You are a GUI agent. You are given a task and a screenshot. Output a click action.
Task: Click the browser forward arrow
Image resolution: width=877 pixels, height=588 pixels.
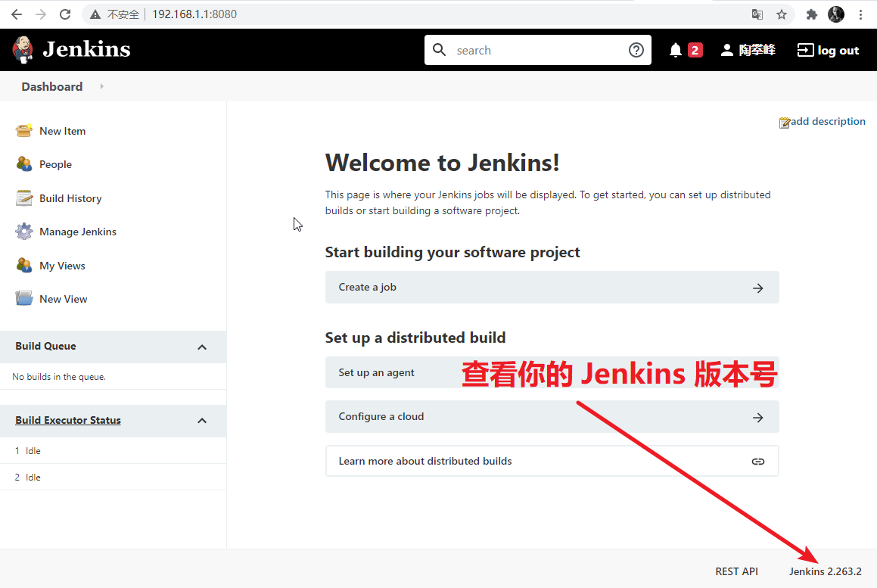point(41,14)
